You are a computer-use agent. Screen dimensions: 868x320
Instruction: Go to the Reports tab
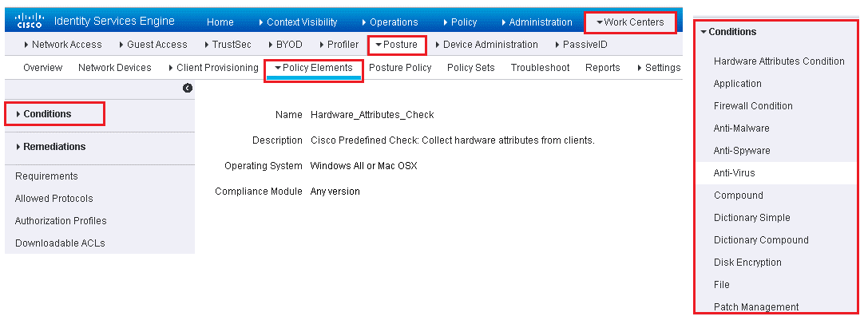(602, 68)
